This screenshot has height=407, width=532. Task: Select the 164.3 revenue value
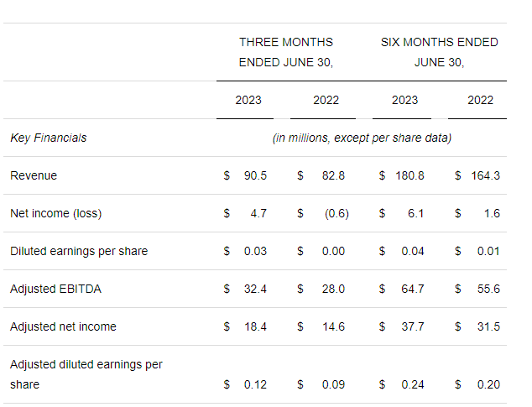tap(483, 175)
